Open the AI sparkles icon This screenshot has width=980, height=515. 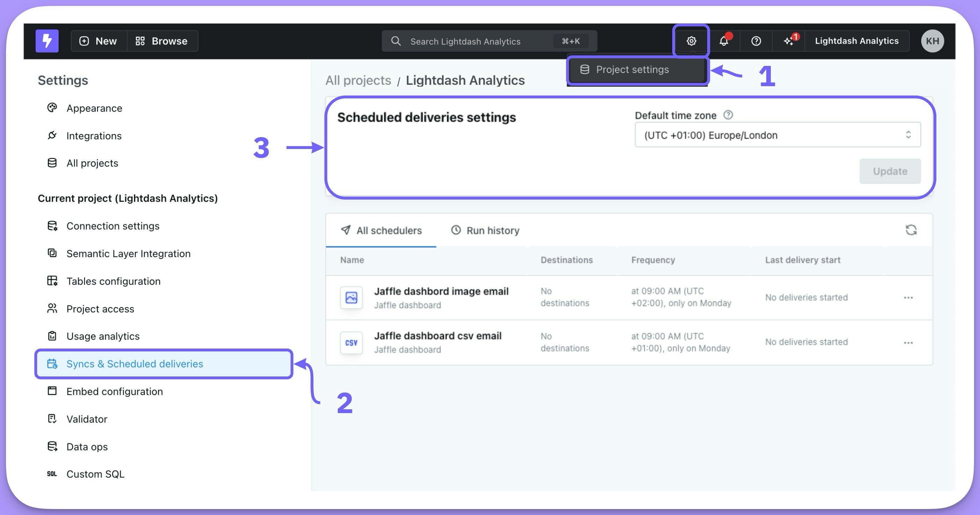click(x=789, y=41)
